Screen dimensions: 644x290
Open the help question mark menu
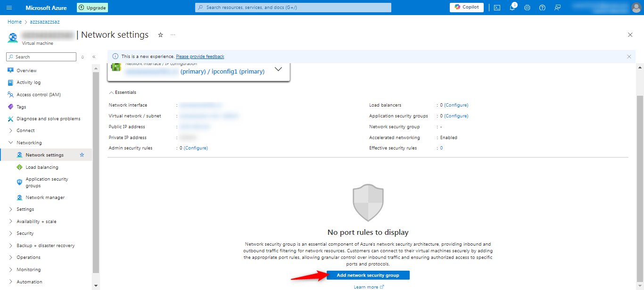pos(542,8)
